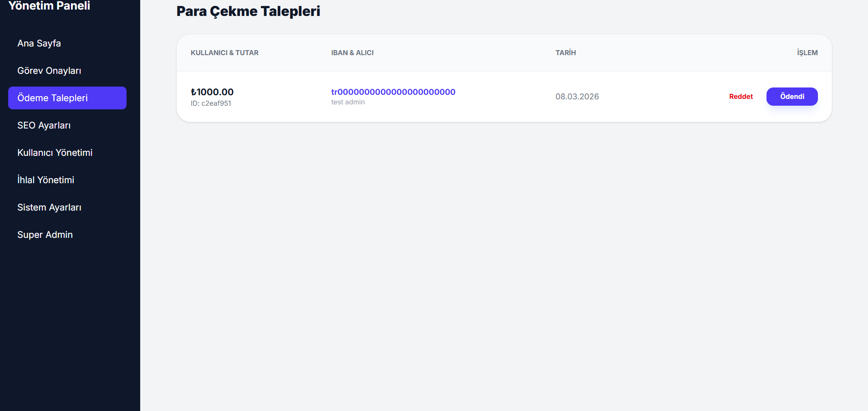Open the Ana Sayfa menu item
The height and width of the screenshot is (411, 868).
[39, 43]
